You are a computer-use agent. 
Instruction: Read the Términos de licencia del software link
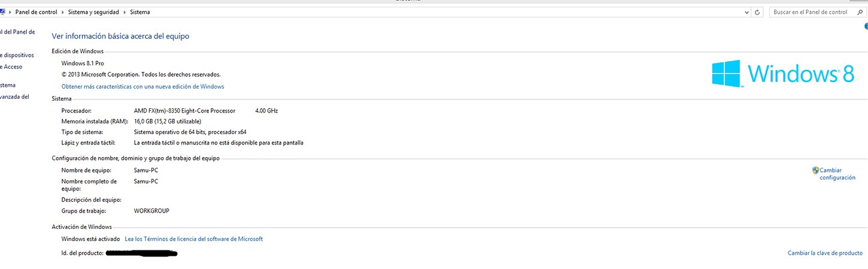193,239
